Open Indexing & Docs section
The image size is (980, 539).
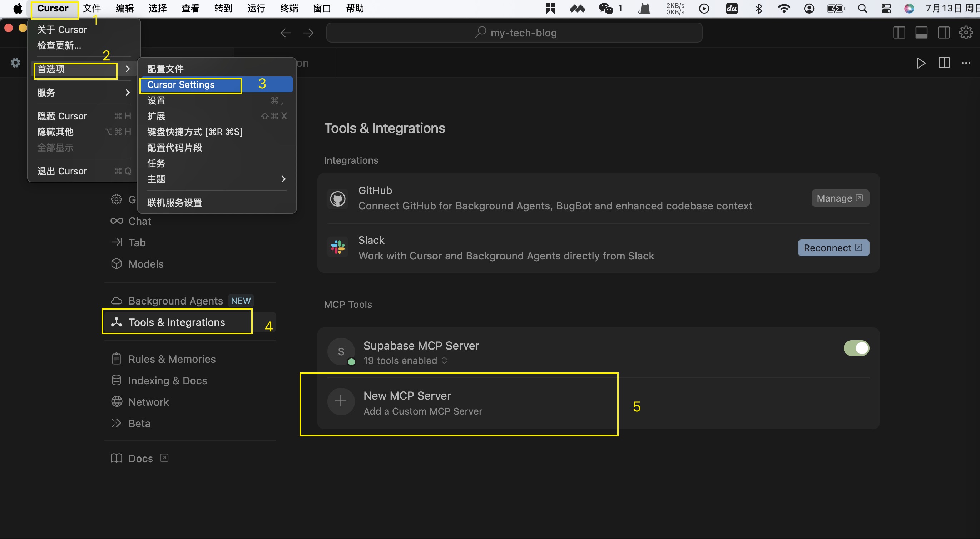click(189, 380)
